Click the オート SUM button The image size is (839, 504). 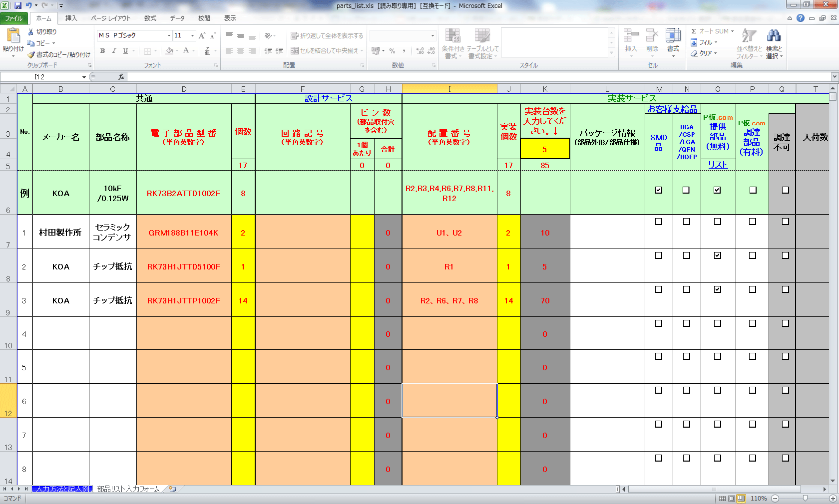coord(712,31)
